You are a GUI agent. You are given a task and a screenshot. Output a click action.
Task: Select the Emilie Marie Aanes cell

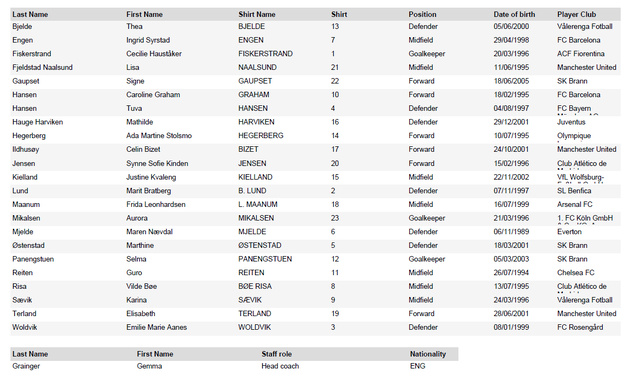pos(156,327)
